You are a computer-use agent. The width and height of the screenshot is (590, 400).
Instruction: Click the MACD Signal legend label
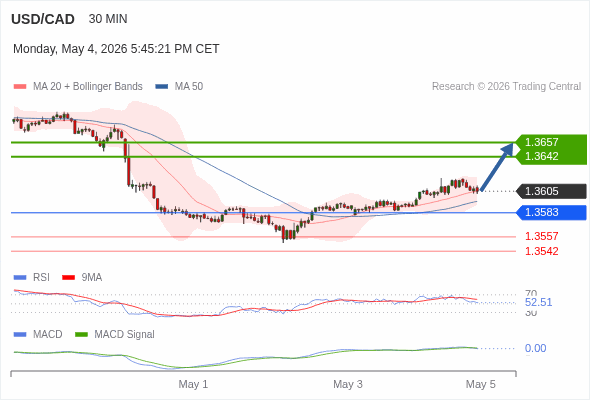point(125,334)
